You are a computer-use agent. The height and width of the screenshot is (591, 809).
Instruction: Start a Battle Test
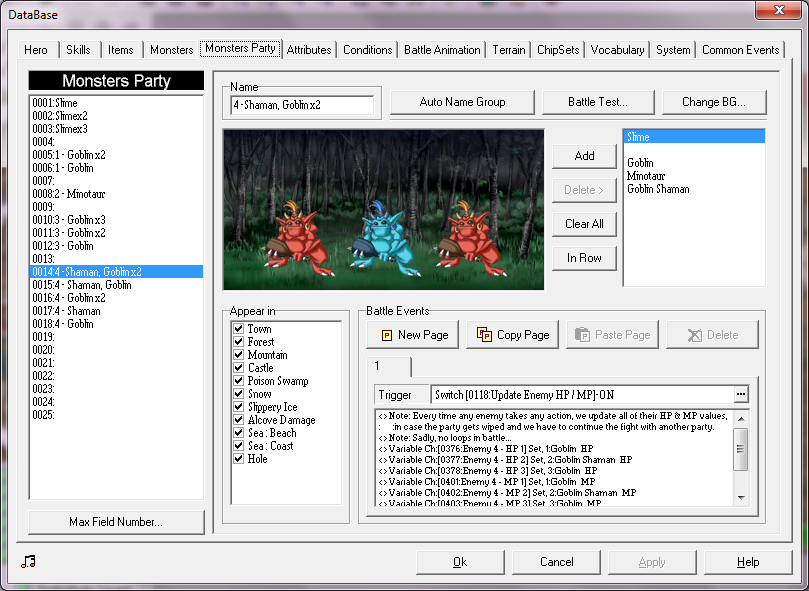(x=598, y=102)
